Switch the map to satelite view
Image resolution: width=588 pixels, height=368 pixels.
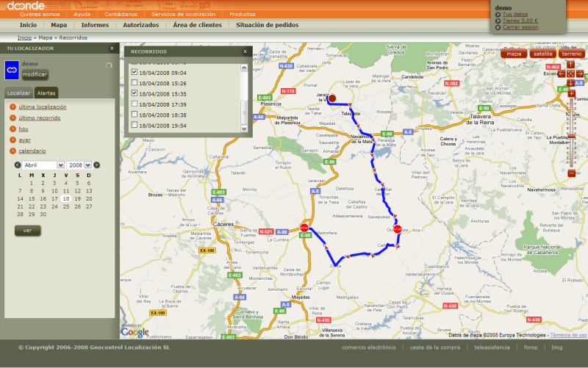[x=542, y=54]
